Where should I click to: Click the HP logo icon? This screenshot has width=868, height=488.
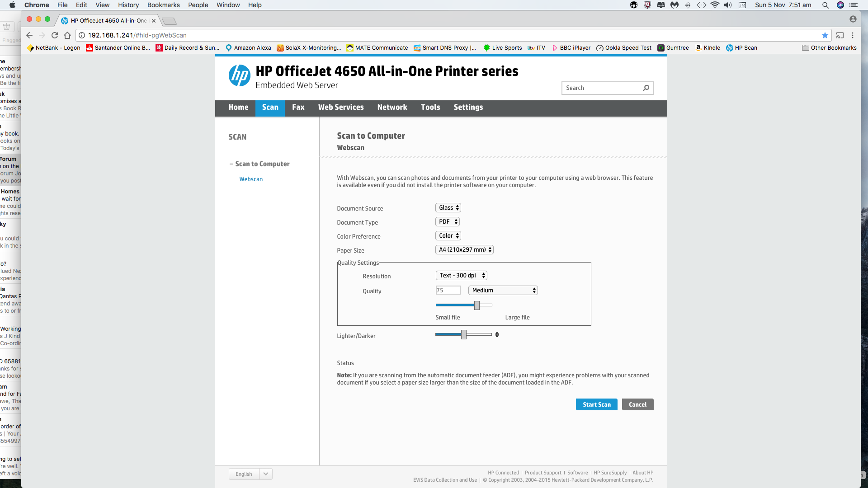pyautogui.click(x=239, y=75)
